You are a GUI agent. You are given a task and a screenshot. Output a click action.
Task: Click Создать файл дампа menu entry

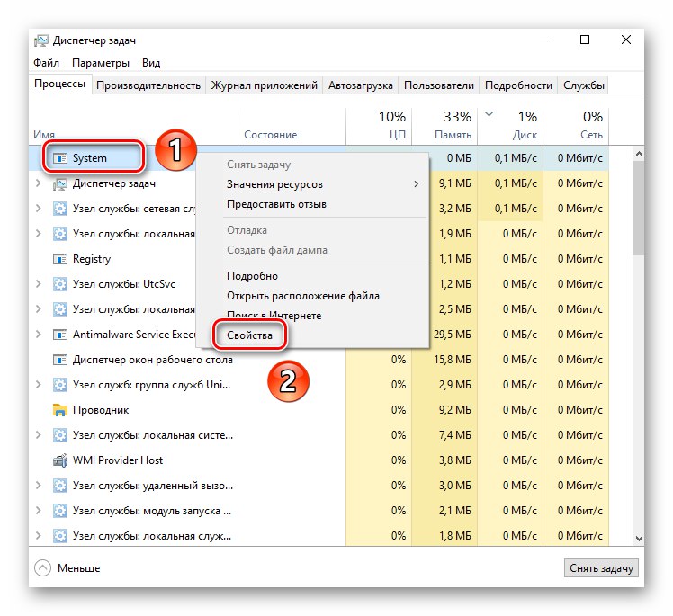(312, 250)
